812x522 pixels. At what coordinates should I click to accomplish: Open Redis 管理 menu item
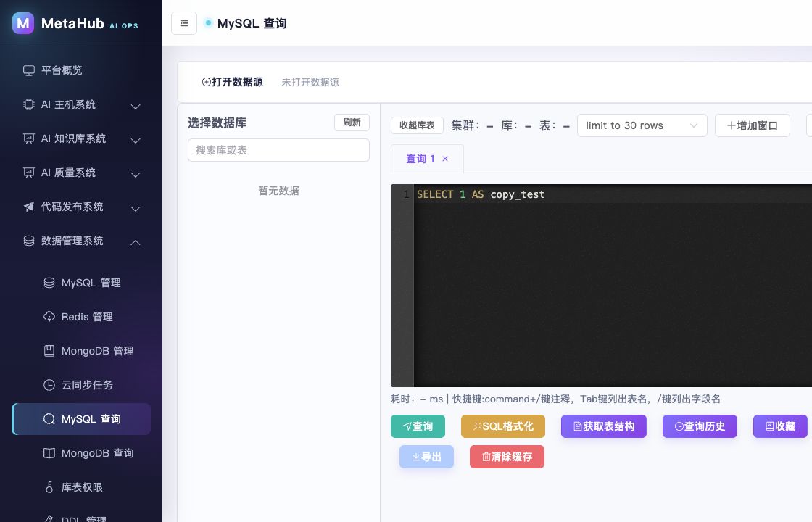[80, 317]
